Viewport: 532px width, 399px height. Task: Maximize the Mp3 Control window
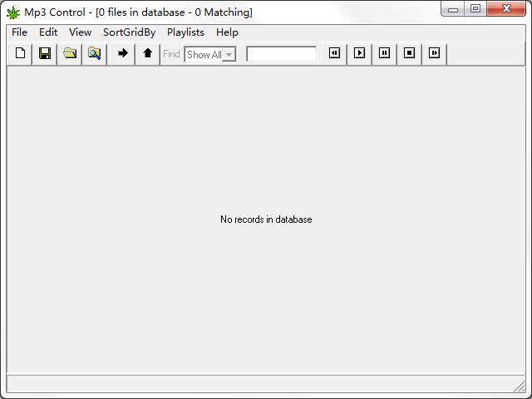pos(475,9)
